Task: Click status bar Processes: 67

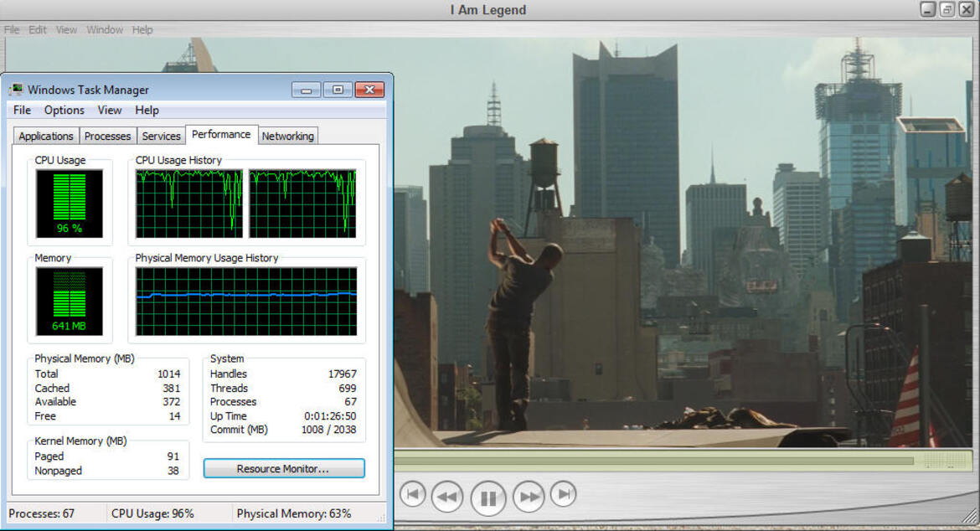Action: point(41,513)
